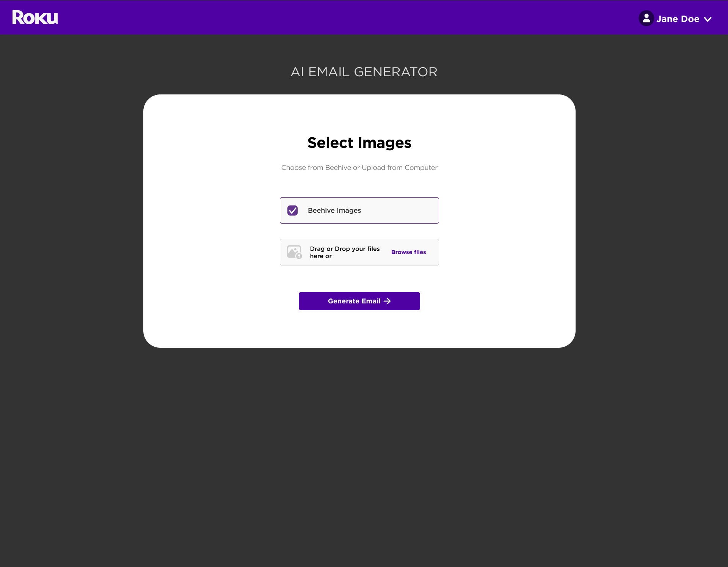Click the Generate Email button

(359, 301)
